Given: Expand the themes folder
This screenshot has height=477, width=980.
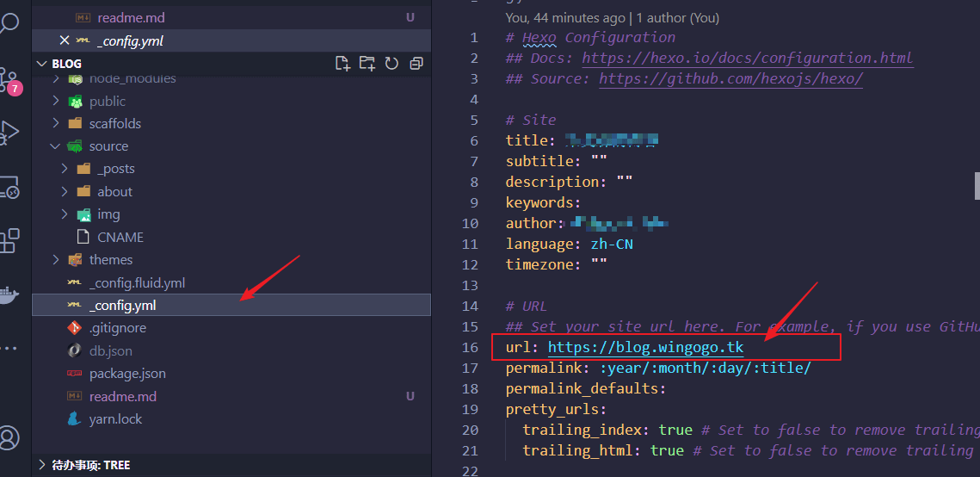Looking at the screenshot, I should [x=56, y=260].
